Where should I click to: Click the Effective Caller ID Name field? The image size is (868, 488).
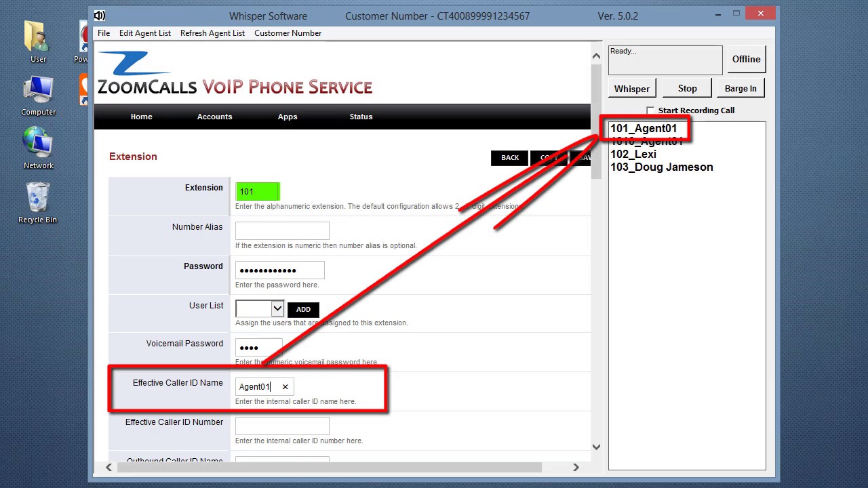click(x=264, y=386)
